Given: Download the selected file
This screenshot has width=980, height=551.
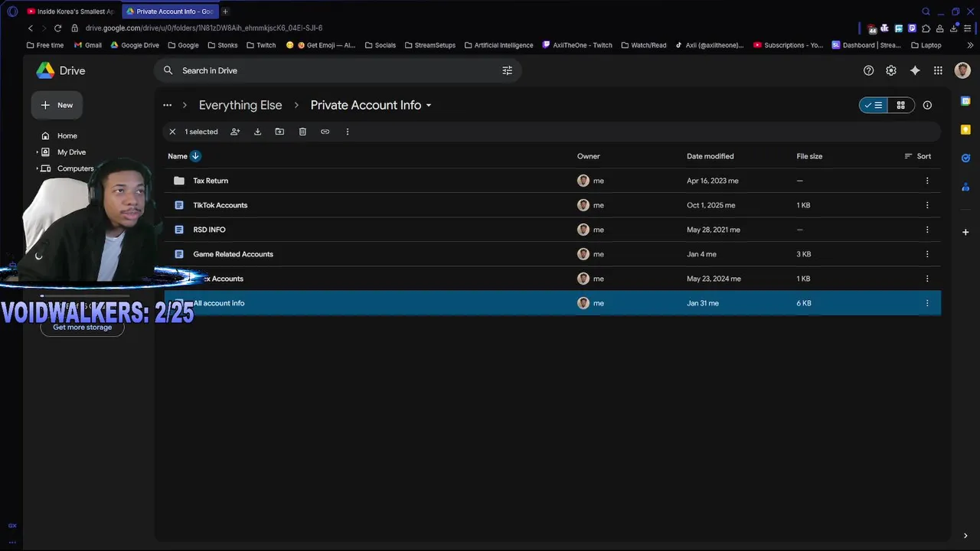Looking at the screenshot, I should point(257,132).
